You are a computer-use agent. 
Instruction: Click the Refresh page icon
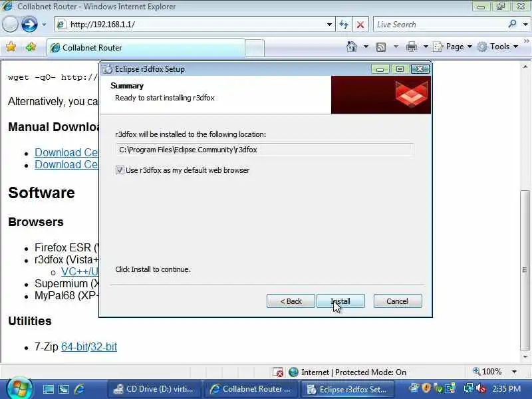[344, 25]
